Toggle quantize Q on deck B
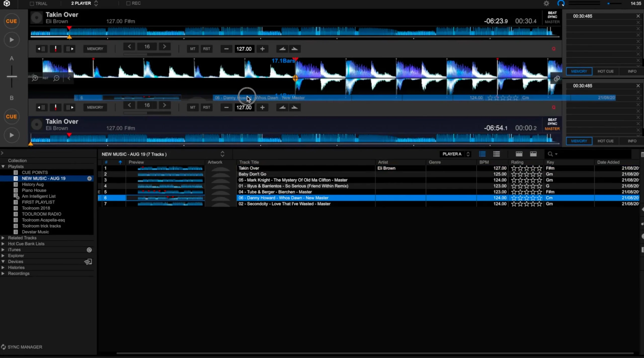 [553, 108]
